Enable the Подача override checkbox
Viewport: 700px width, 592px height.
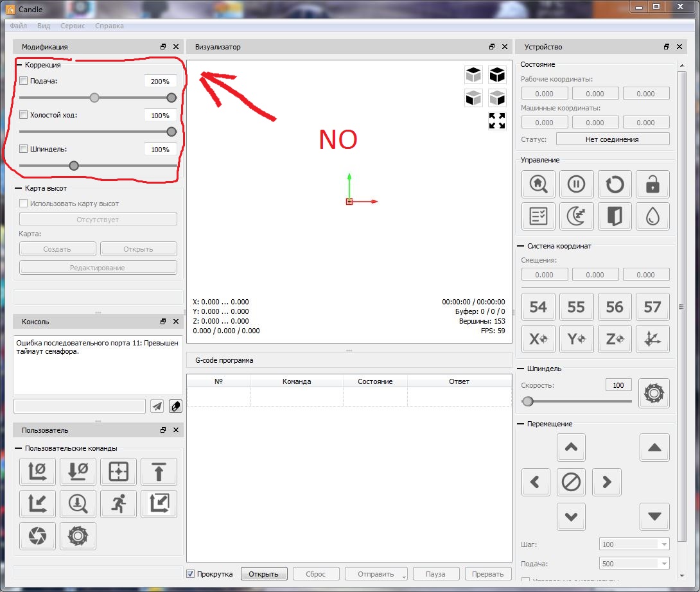click(x=24, y=81)
